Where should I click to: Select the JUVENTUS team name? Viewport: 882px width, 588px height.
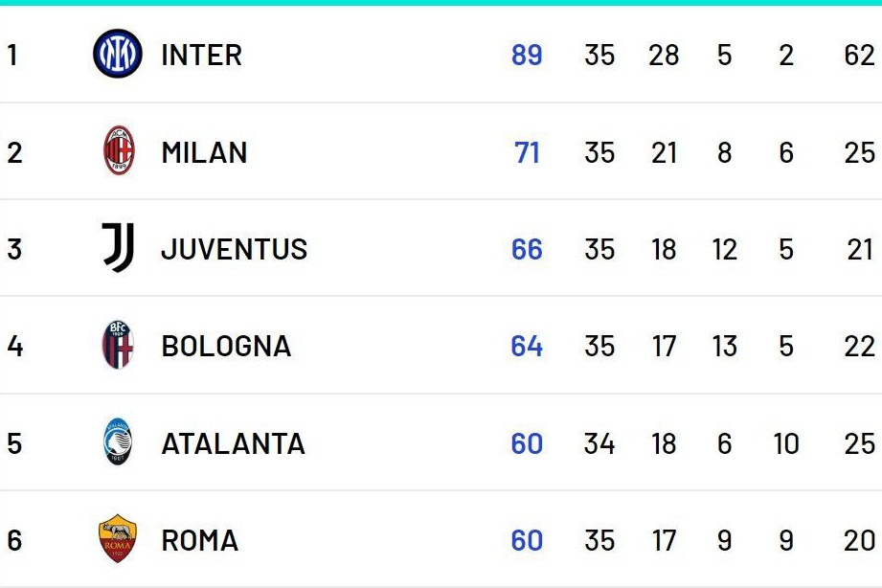click(x=234, y=249)
